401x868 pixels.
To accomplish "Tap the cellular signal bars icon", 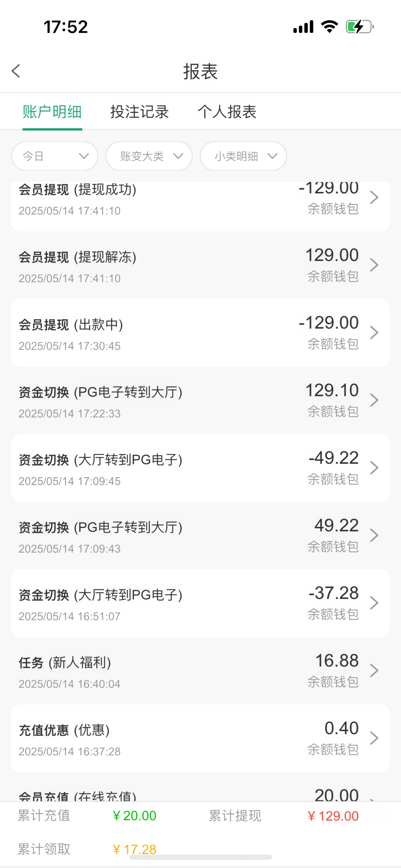I will pyautogui.click(x=303, y=27).
